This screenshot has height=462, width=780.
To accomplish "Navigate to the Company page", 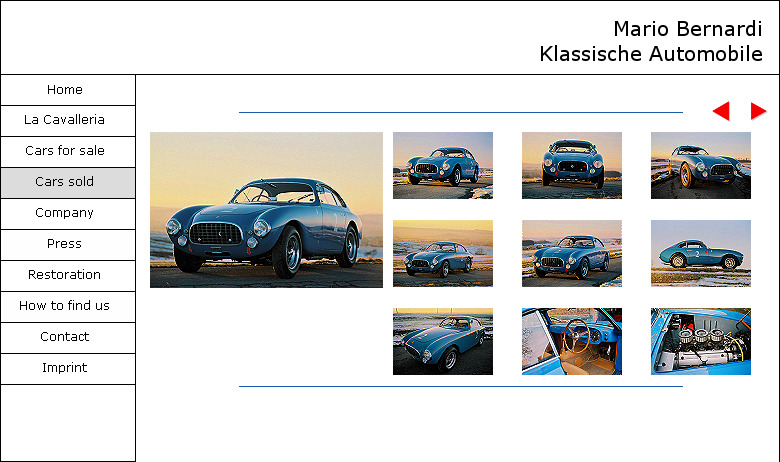I will coord(65,213).
